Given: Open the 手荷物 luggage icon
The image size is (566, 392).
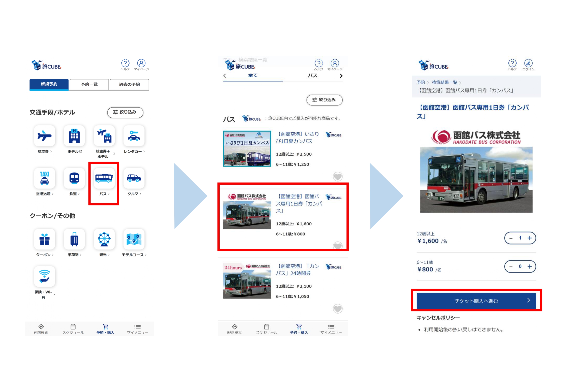Looking at the screenshot, I should point(74,239).
